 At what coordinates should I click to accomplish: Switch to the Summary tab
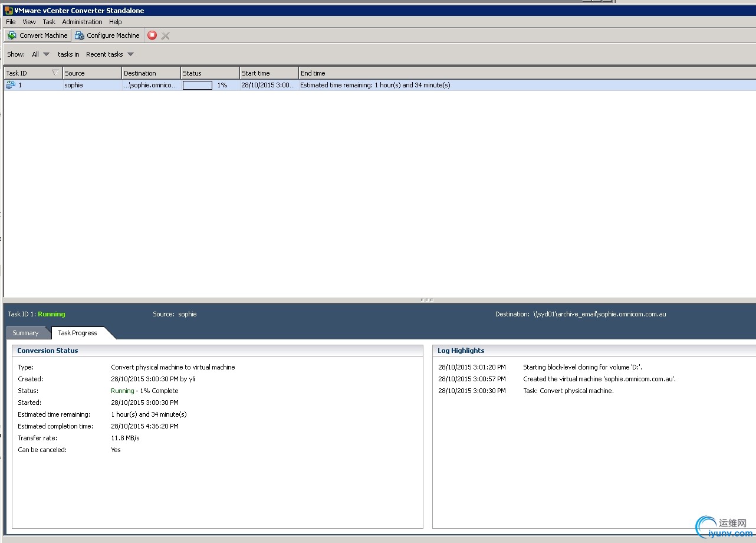(25, 333)
